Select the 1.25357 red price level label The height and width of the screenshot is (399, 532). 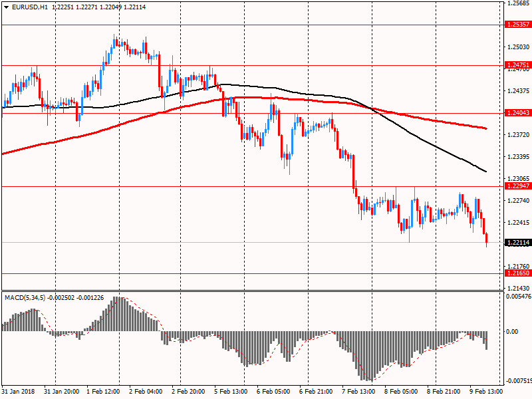[517, 25]
